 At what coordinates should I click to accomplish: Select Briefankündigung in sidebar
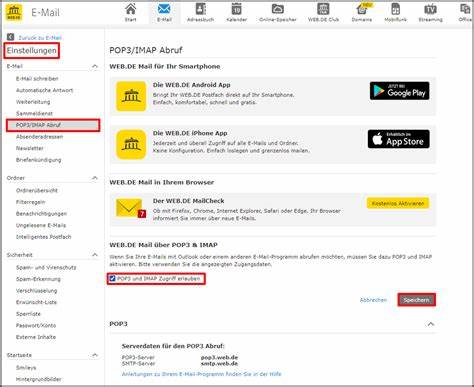pos(38,160)
